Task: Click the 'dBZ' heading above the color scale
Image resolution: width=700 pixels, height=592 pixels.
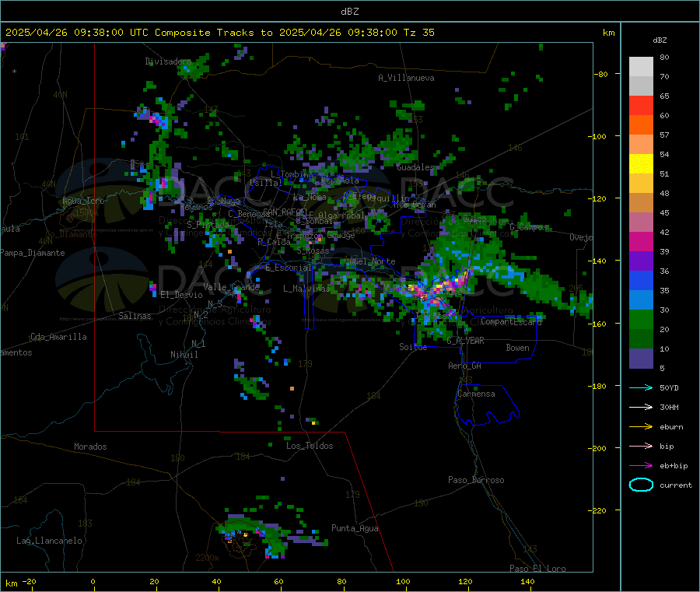Action: pyautogui.click(x=660, y=40)
